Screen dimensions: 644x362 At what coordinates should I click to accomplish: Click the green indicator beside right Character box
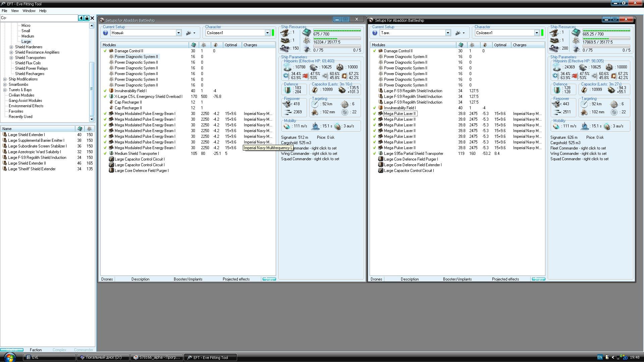[x=542, y=33]
